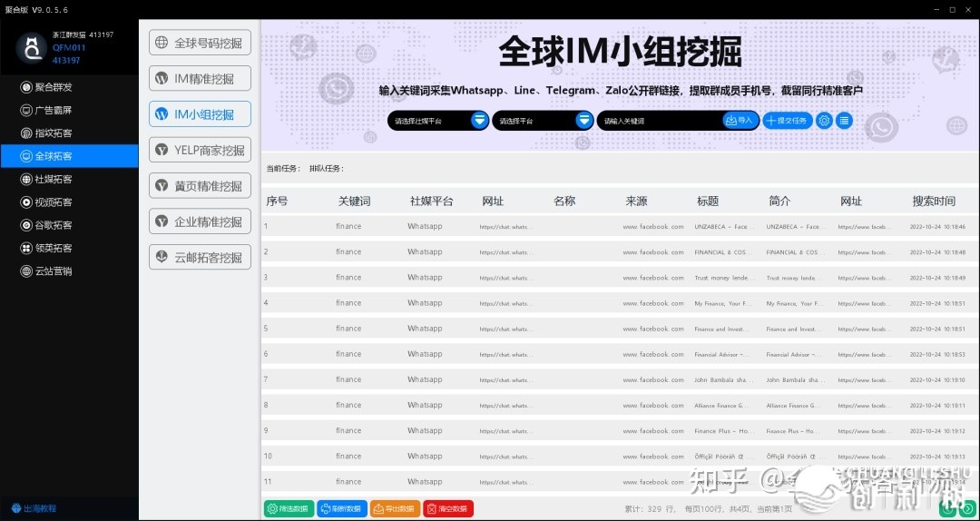
Task: Click the red 清空数据 button
Action: (x=448, y=508)
